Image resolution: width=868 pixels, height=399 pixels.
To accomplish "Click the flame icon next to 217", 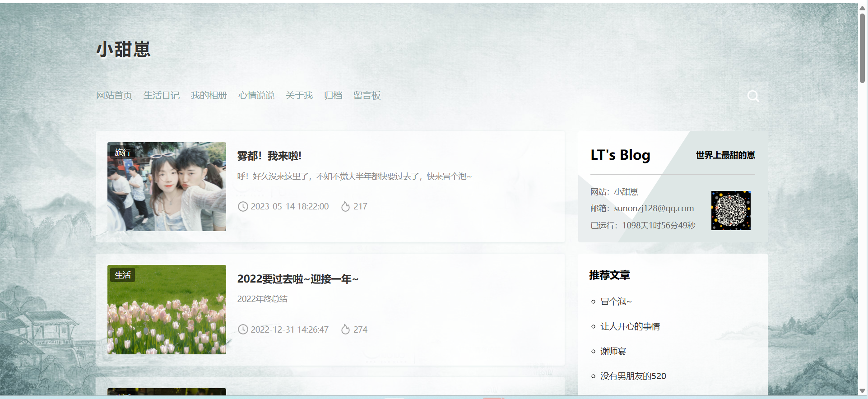I will coord(345,207).
